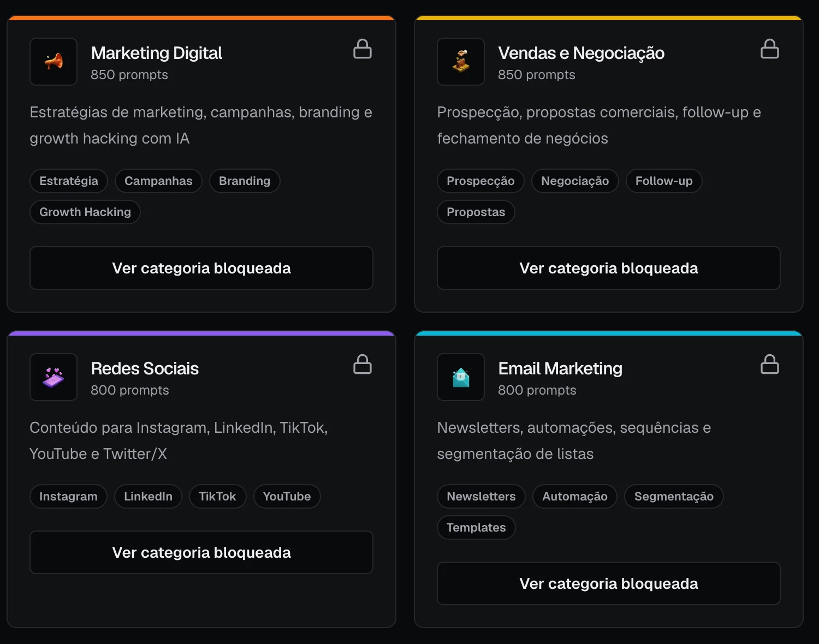Select the Campanhas tag
Viewport: 819px width, 644px height.
point(158,181)
